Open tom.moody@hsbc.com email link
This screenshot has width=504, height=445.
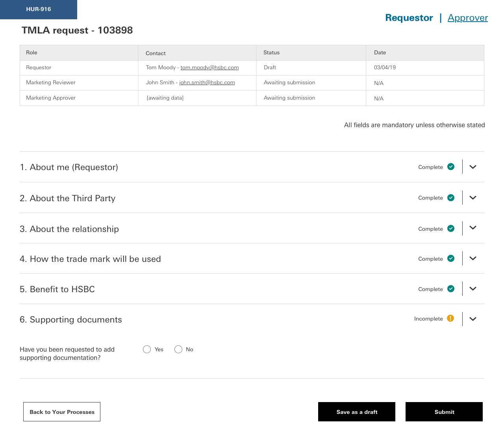pyautogui.click(x=209, y=68)
